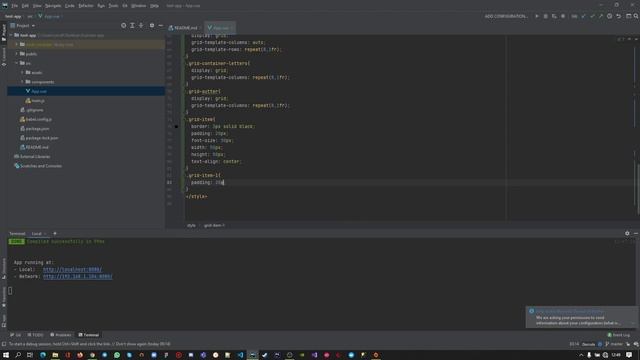The height and width of the screenshot is (360, 640).
Task: Click the master git branch widget
Action: coord(614,344)
